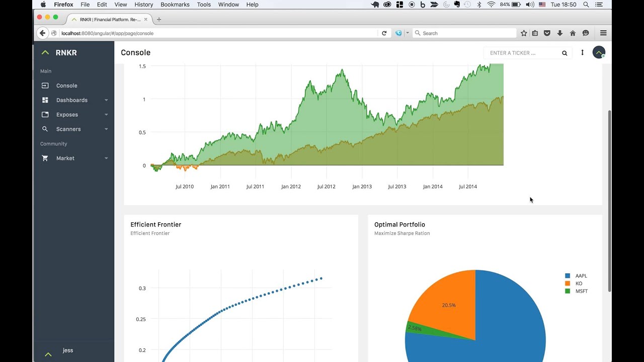Click the Scanners magnifier icon
644x362 pixels.
click(x=45, y=129)
